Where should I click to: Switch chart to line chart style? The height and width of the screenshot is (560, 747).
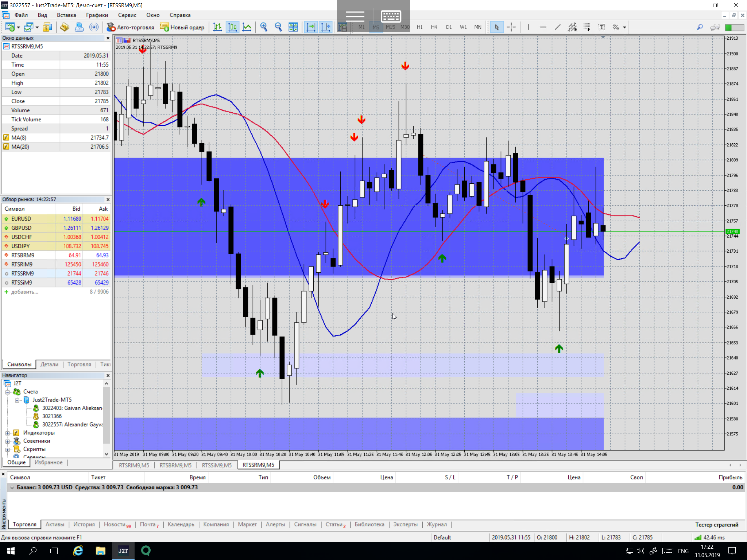[247, 27]
